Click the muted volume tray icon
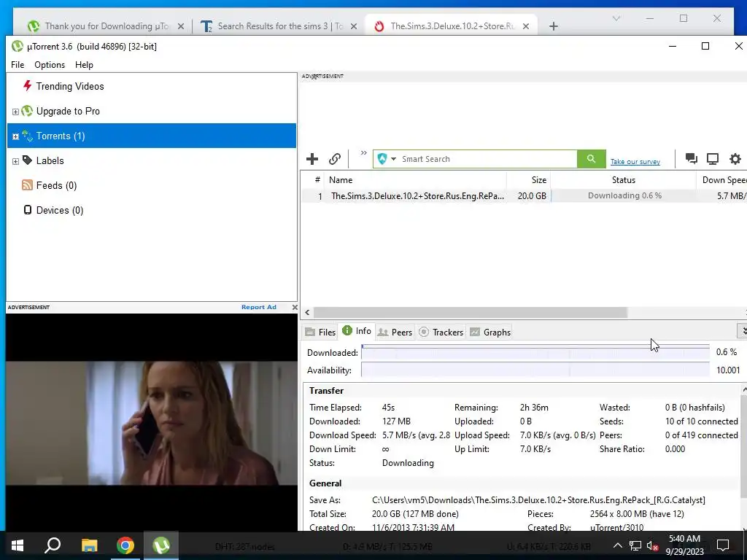The height and width of the screenshot is (560, 747). [653, 545]
